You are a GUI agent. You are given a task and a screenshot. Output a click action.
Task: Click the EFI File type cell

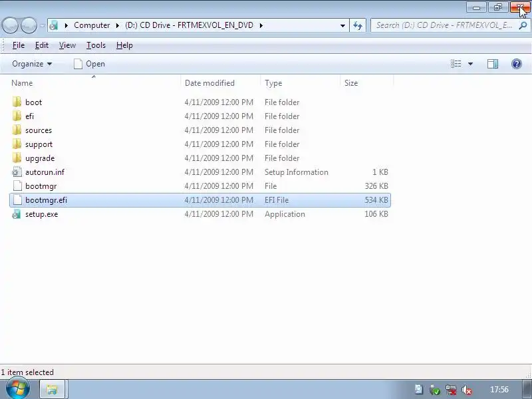tap(276, 200)
